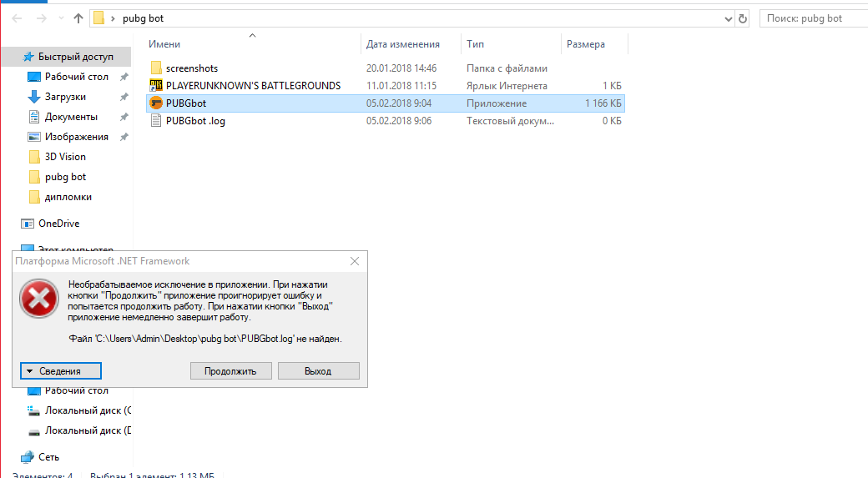The height and width of the screenshot is (478, 868).
Task: Click the Сеть network icon
Action: pyautogui.click(x=27, y=457)
